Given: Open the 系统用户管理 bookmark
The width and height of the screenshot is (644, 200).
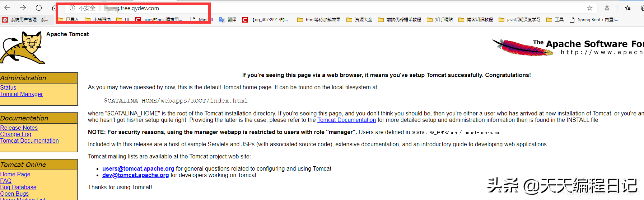Looking at the screenshot, I should 25,20.
